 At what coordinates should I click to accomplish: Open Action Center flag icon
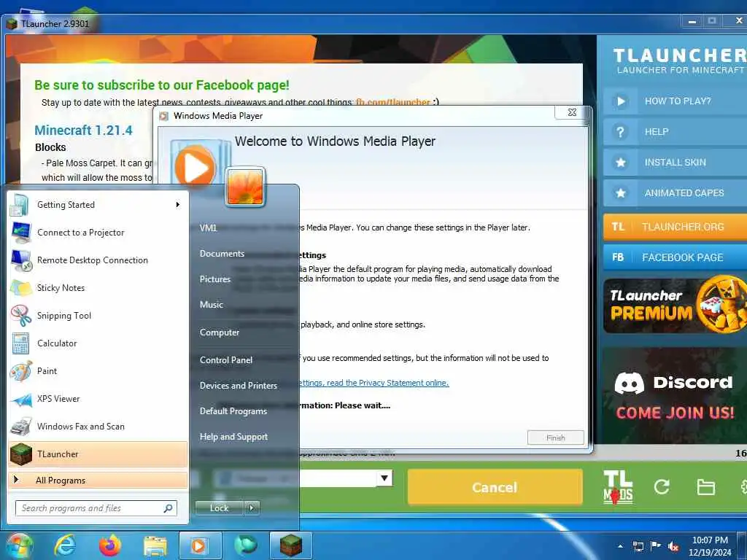tap(656, 546)
